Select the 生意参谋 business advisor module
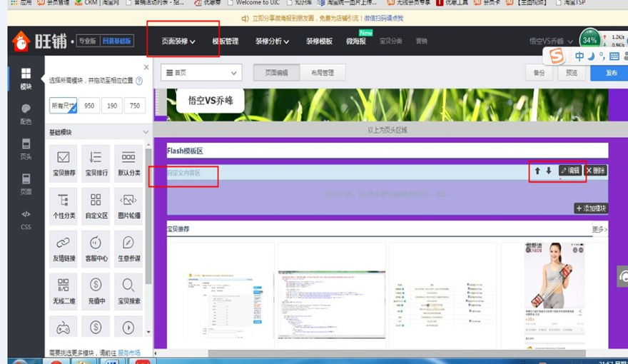This screenshot has height=364, width=628. click(x=128, y=249)
